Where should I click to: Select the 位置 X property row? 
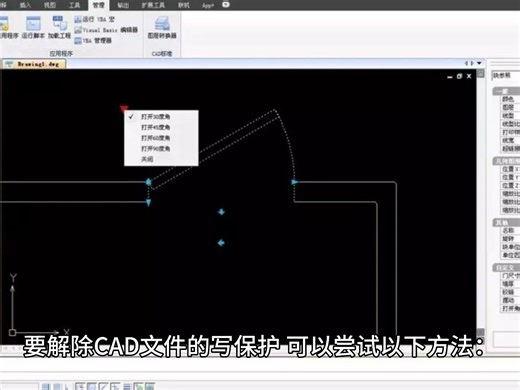pyautogui.click(x=510, y=169)
